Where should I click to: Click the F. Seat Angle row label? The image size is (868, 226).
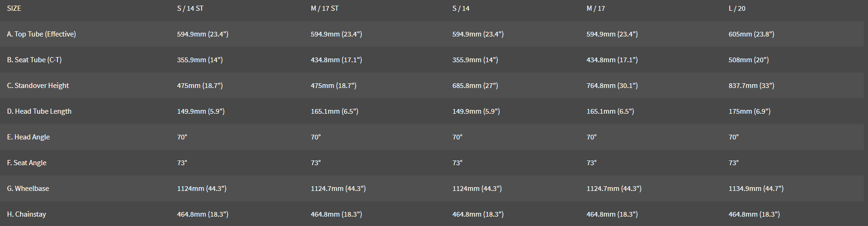coord(27,163)
